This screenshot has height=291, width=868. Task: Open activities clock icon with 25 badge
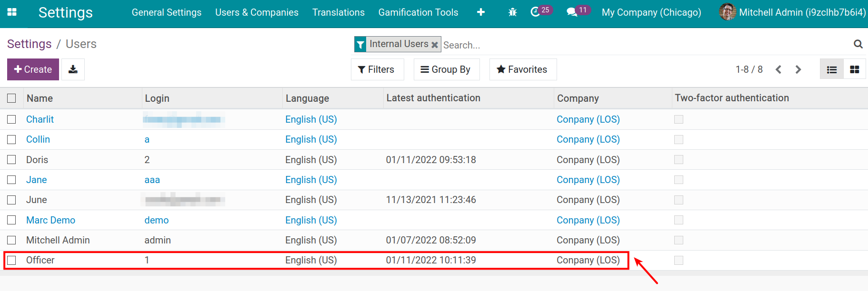coord(536,12)
